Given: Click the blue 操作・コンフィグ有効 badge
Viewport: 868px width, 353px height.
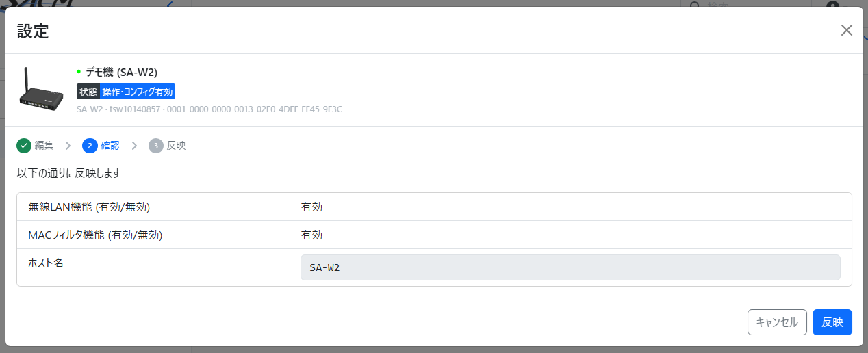Looking at the screenshot, I should (138, 92).
